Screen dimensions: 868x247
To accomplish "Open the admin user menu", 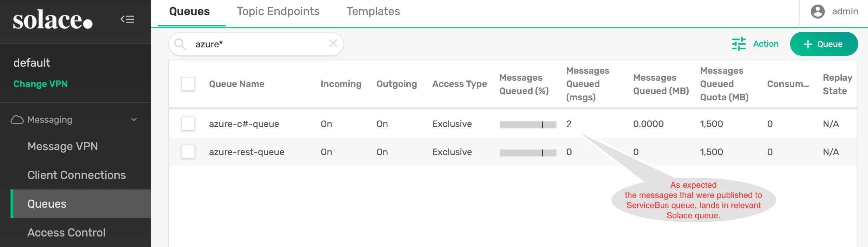I will pos(844,12).
